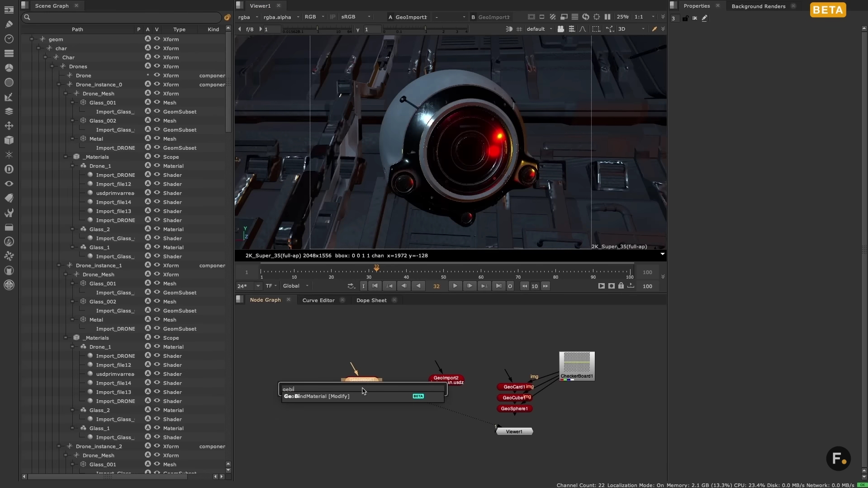Click the viewer pixel picker pencil icon
Screen dimensions: 868x488
654,29
